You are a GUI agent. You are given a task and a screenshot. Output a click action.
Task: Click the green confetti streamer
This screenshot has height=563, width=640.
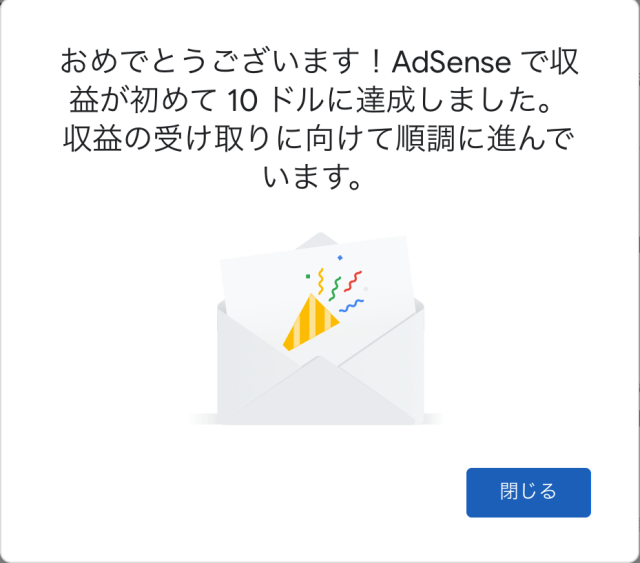click(x=335, y=289)
